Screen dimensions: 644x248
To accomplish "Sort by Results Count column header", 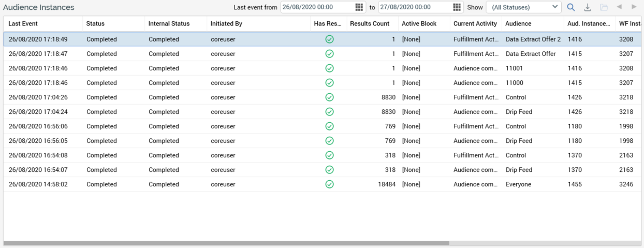I will [x=370, y=24].
